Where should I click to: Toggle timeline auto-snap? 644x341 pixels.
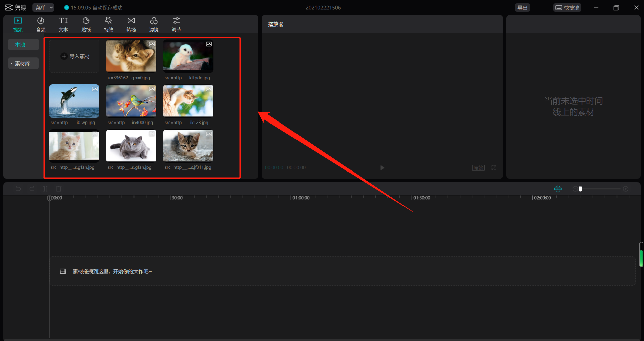(x=558, y=189)
